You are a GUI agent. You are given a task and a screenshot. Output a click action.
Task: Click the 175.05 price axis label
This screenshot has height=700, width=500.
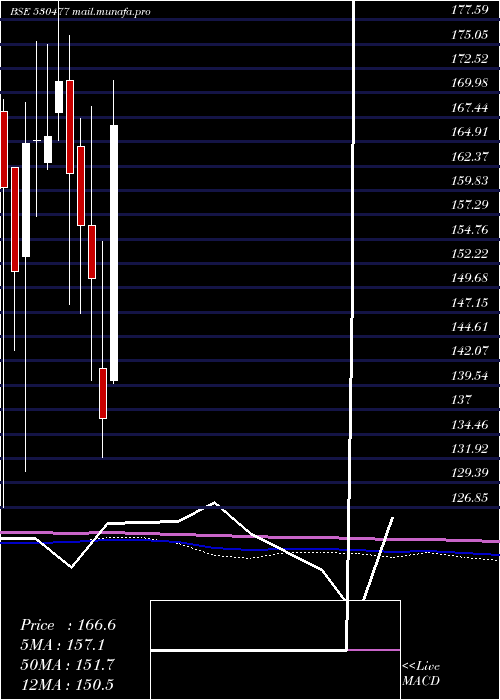[470, 34]
